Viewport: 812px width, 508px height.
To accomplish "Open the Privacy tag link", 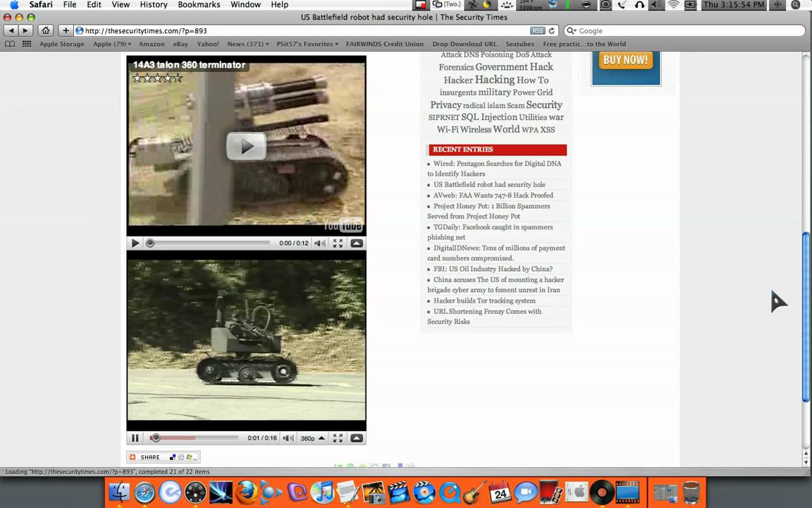I will pyautogui.click(x=445, y=104).
